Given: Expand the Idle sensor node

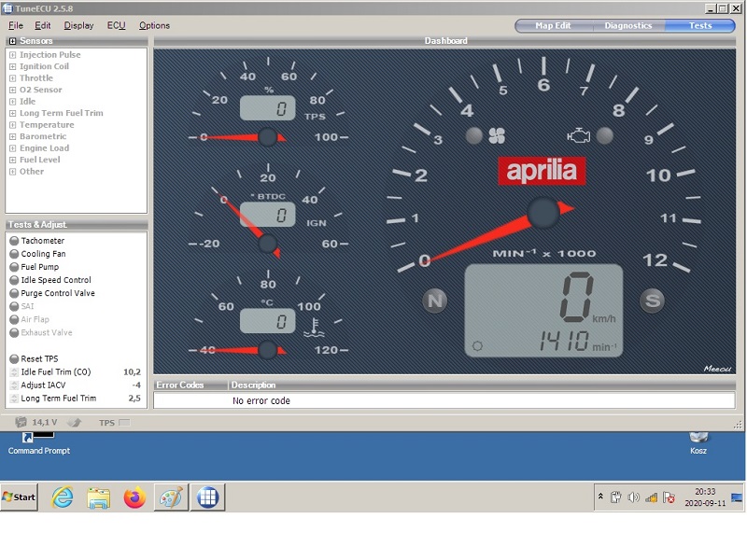Looking at the screenshot, I should (x=13, y=102).
